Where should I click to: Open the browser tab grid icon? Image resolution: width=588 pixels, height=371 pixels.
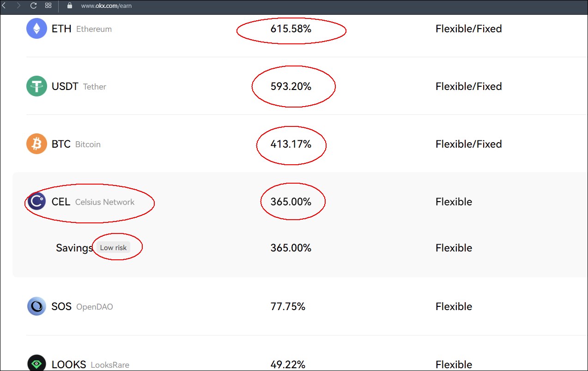click(x=48, y=6)
